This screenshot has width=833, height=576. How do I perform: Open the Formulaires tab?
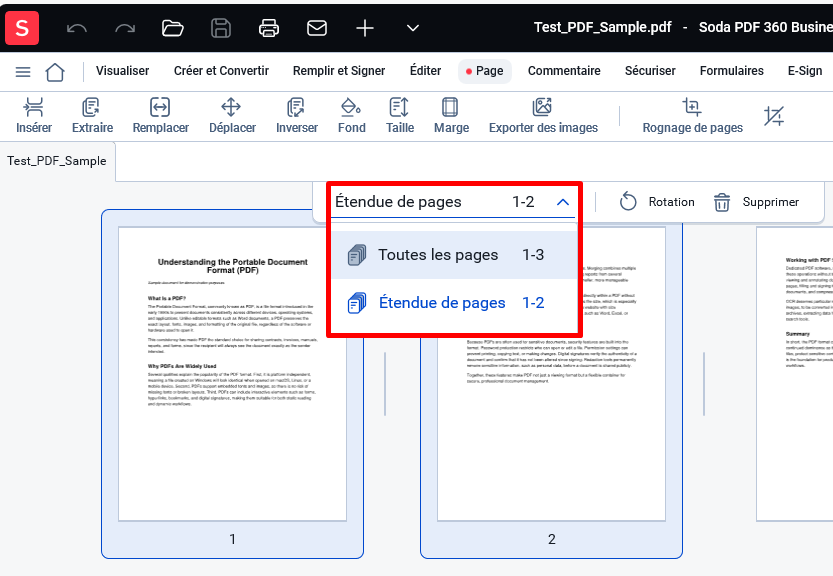(732, 71)
